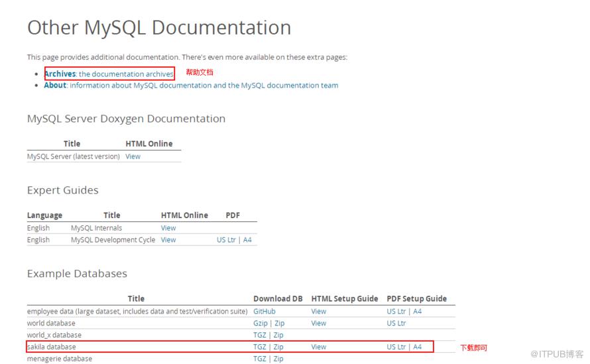Download MySQL Development Cycle A4 PDF
The width and height of the screenshot is (590, 364).
247,240
